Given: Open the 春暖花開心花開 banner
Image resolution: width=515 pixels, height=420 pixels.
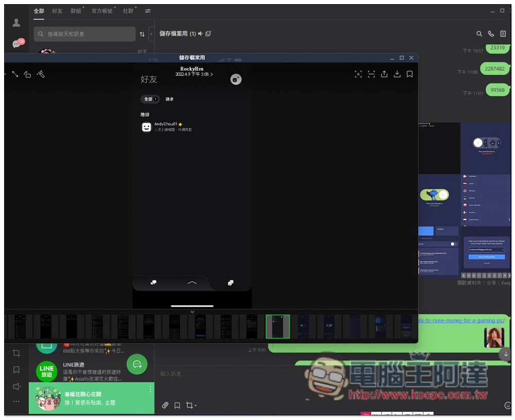Looking at the screenshot, I should pos(92,398).
